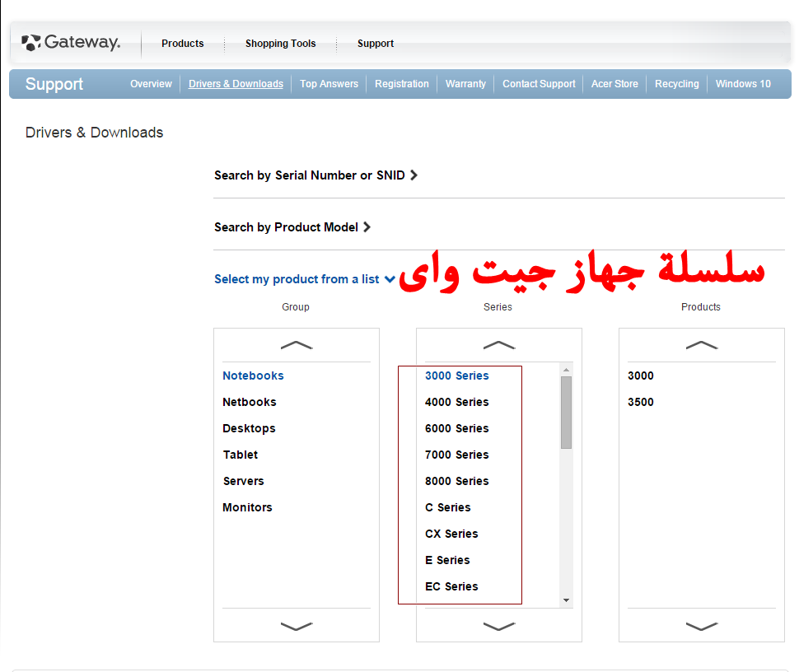
Task: Choose 3000 Series
Action: pos(456,376)
